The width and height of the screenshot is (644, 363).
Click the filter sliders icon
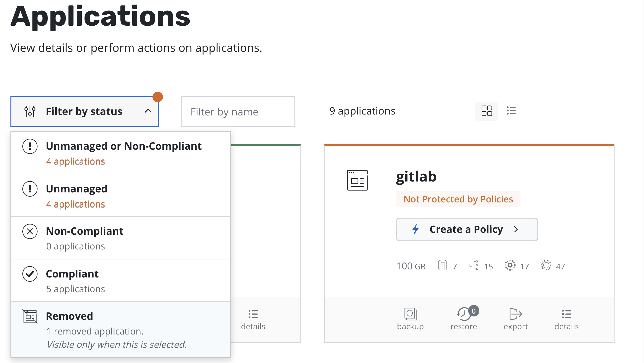tap(30, 111)
